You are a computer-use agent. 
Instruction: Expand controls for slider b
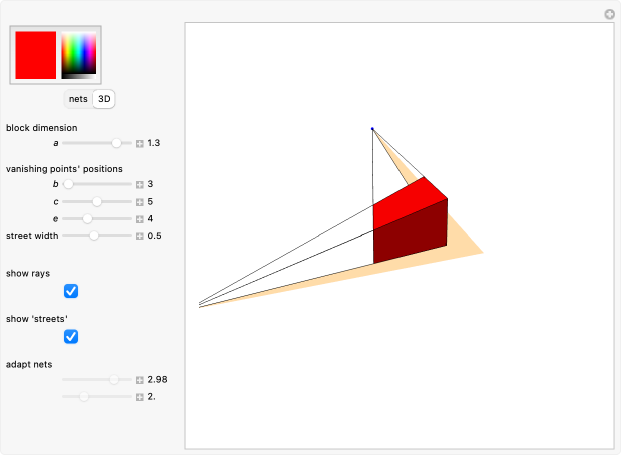(x=140, y=185)
